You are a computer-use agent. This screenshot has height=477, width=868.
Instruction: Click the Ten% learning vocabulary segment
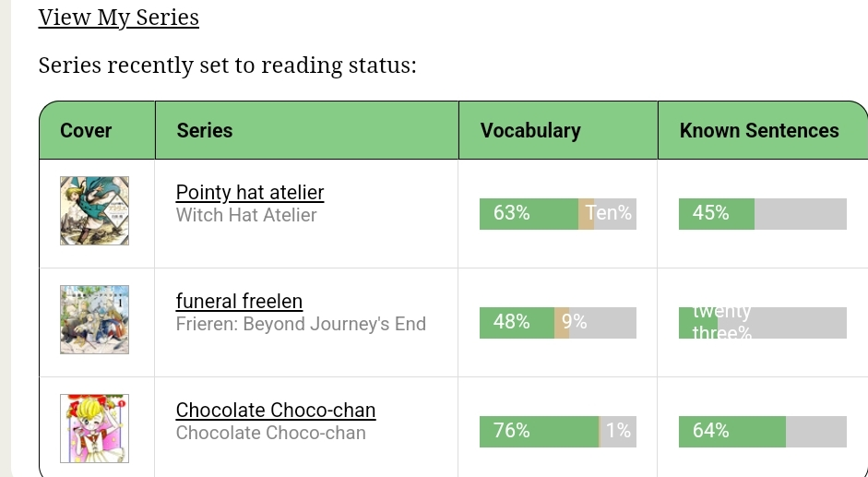click(587, 214)
